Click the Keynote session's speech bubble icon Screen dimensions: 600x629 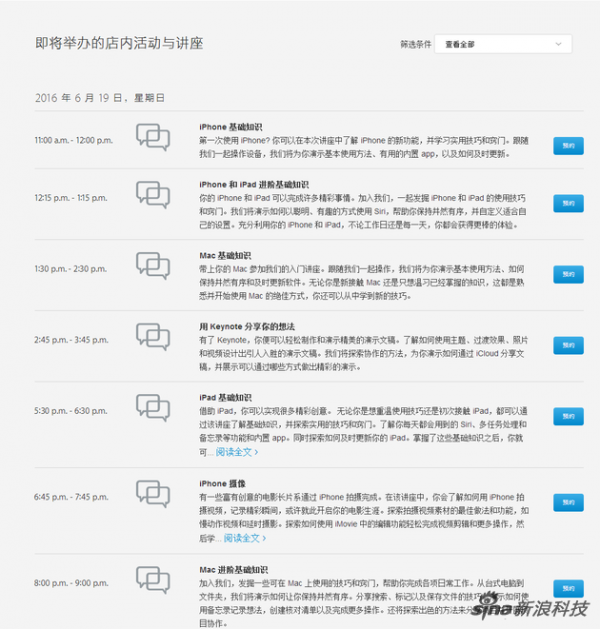pyautogui.click(x=152, y=337)
